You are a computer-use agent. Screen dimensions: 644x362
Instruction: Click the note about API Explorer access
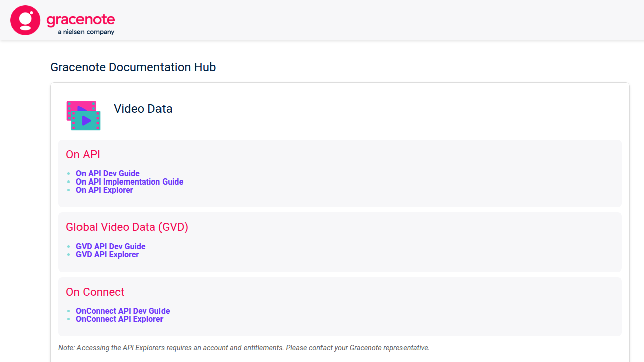tap(244, 348)
